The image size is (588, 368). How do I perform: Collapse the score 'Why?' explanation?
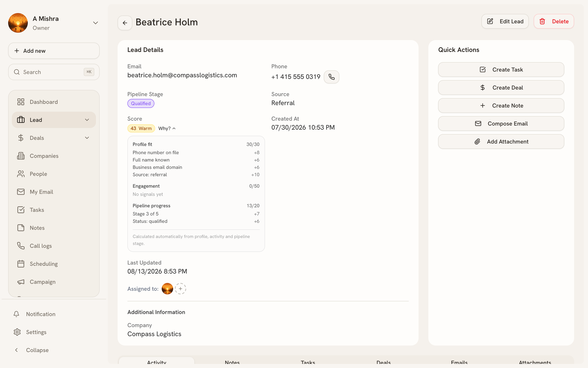[x=167, y=129]
